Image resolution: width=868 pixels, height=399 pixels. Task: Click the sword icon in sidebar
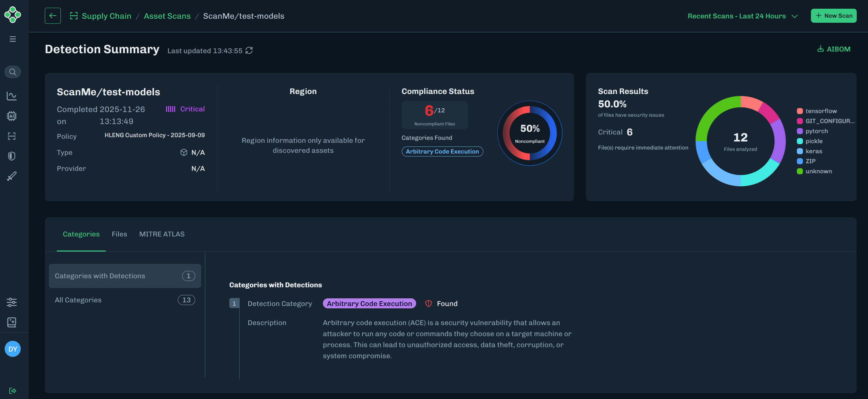tap(12, 176)
